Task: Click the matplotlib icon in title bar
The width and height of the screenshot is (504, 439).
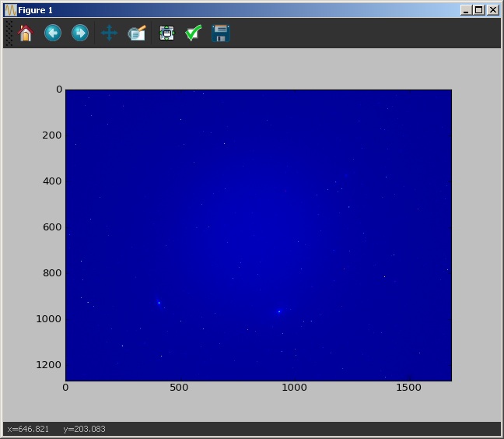Action: (11, 10)
